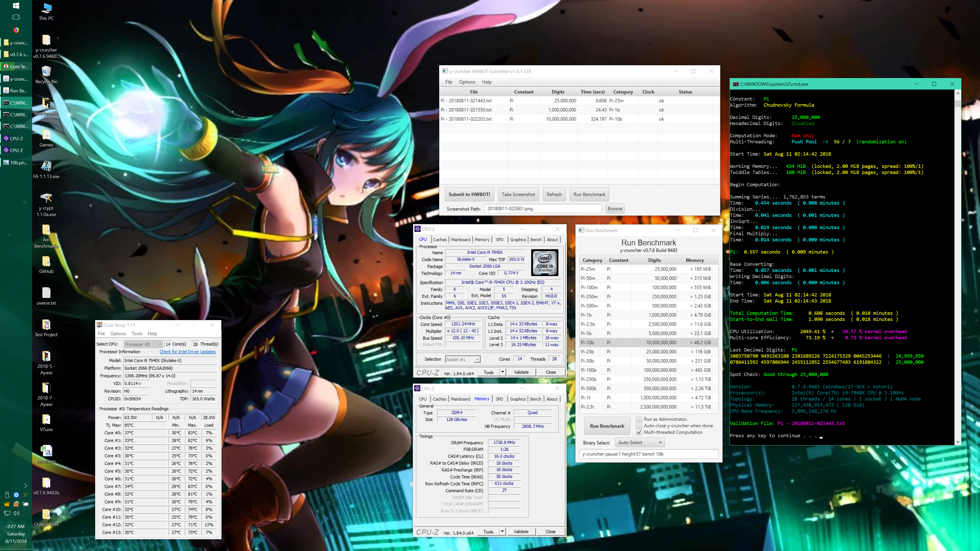Image resolution: width=980 pixels, height=551 pixels.
Task: Select the result.csv desktop file
Action: (46, 454)
